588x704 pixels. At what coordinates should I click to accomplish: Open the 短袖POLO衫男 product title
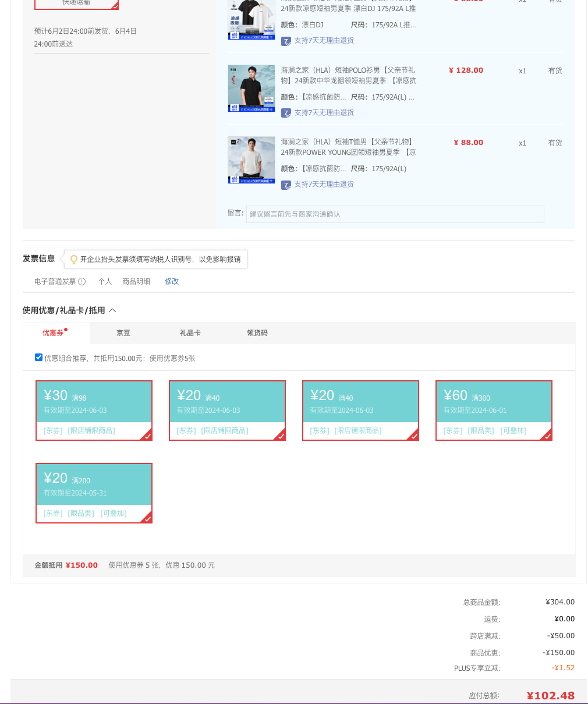pos(348,75)
